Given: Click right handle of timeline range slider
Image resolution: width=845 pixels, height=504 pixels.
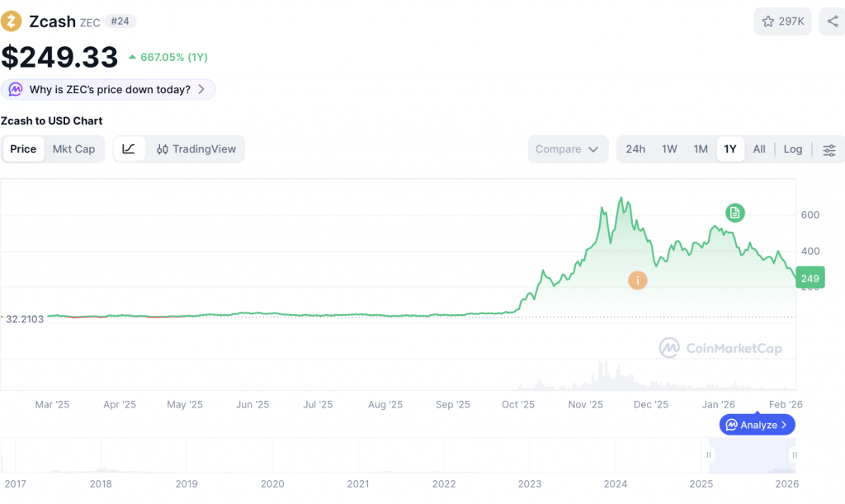Looking at the screenshot, I should pyautogui.click(x=794, y=455).
